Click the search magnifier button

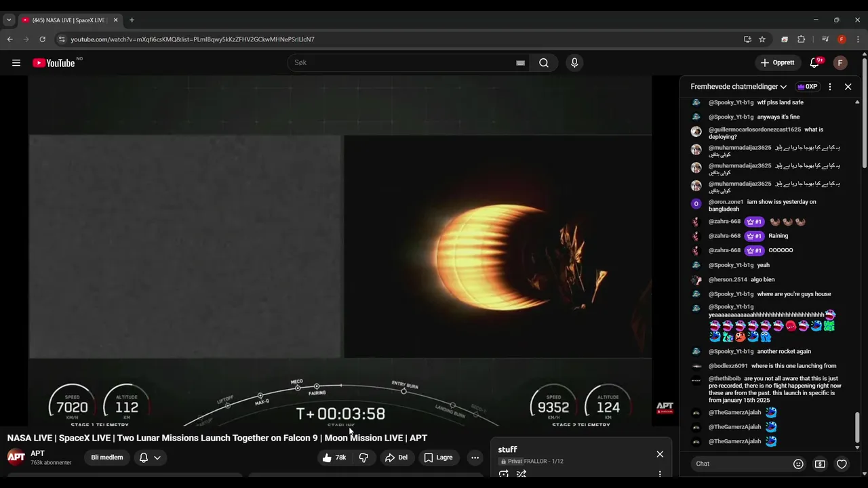(544, 63)
